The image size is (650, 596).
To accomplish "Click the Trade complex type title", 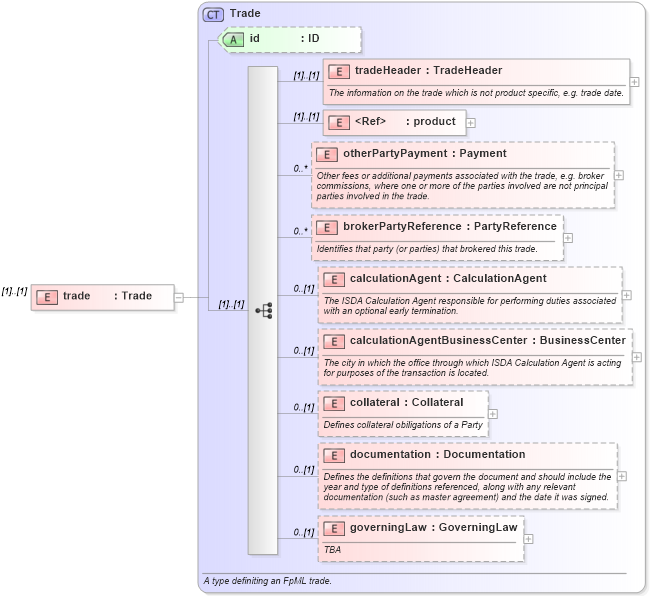I will pos(245,13).
